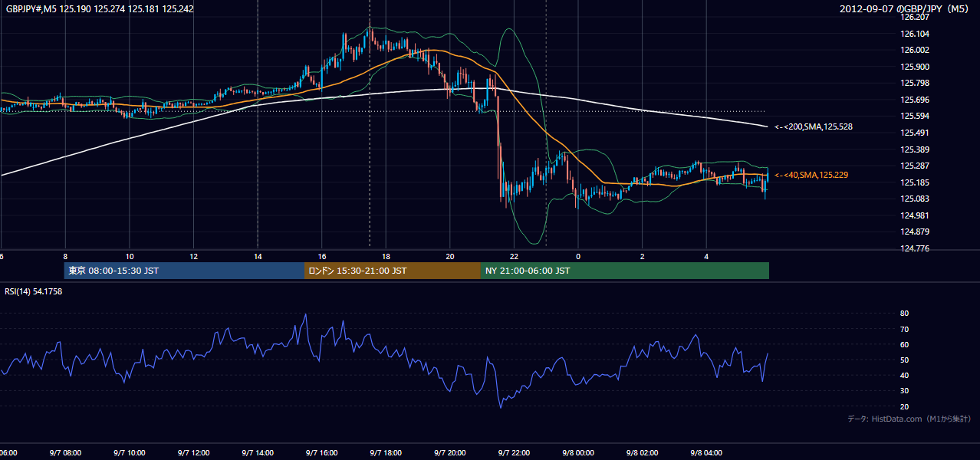The image size is (980, 460).
Task: Click bottom date label 9/7 14:00
Action: 258,453
